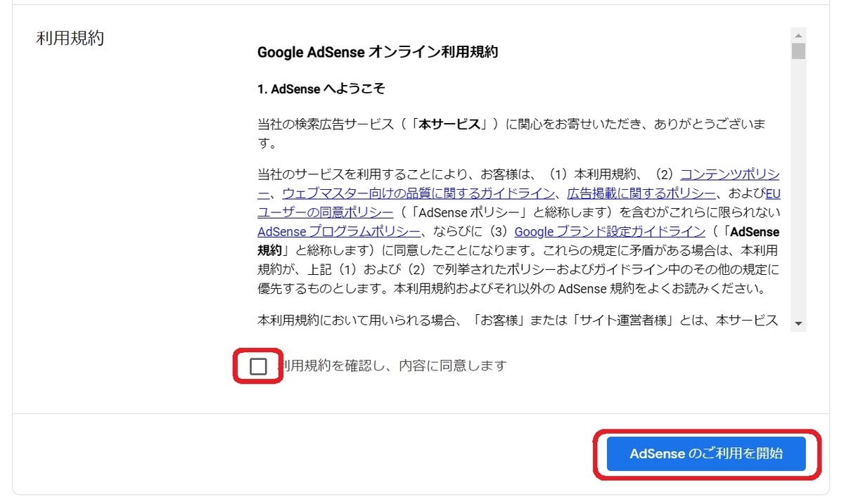
Task: Click the AdSense のご利用を開始 button
Action: tap(706, 453)
